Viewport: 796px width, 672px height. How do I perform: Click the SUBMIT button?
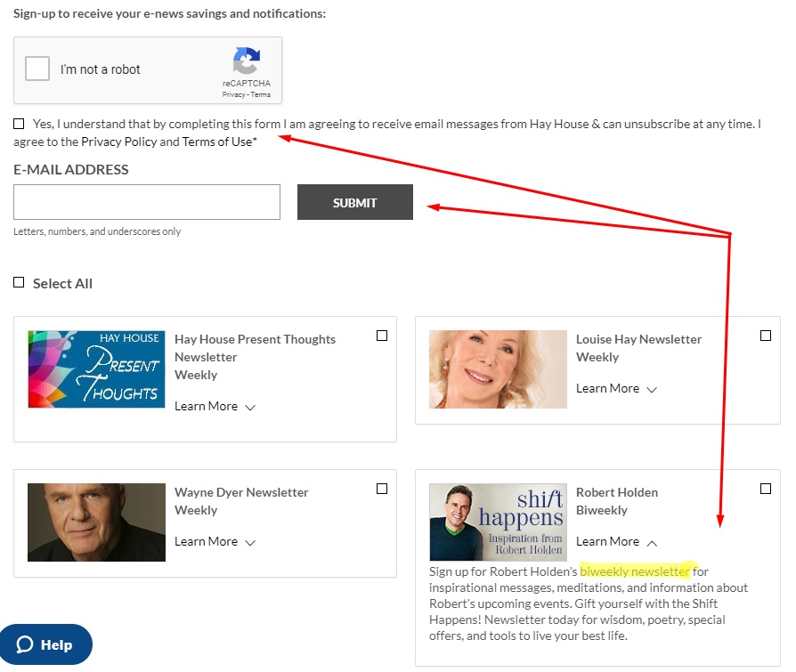click(355, 202)
